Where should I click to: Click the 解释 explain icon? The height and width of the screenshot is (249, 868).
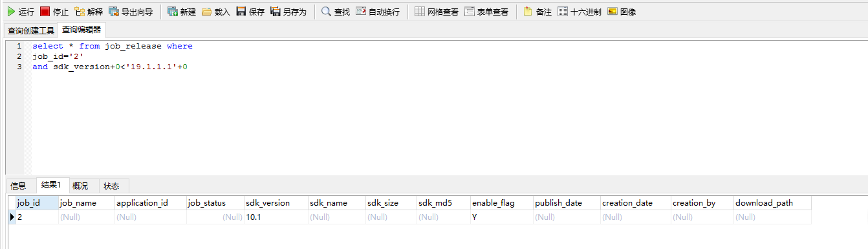click(80, 12)
